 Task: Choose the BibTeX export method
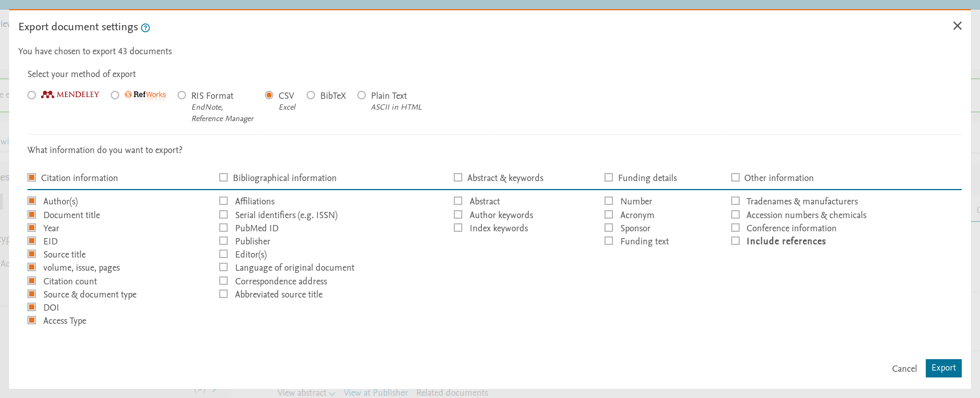pos(311,95)
